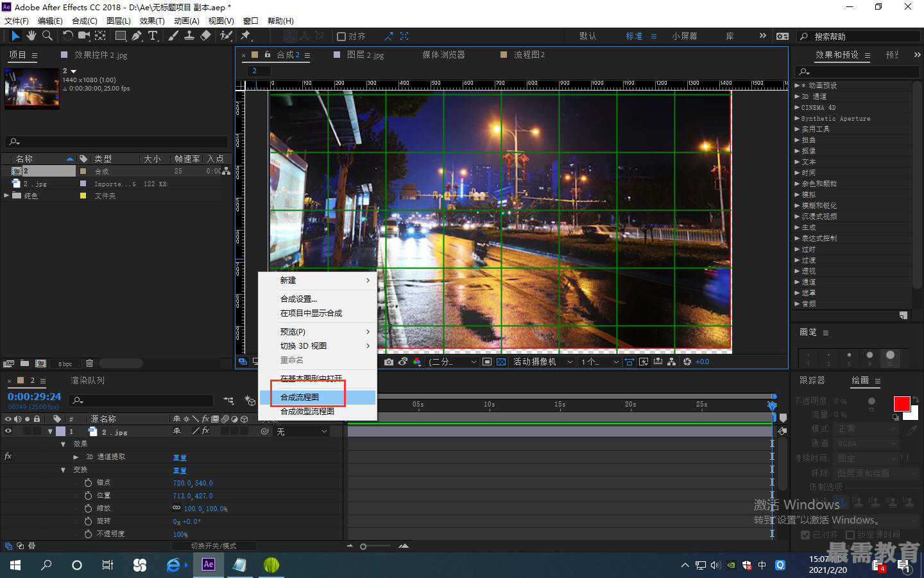Image resolution: width=924 pixels, height=578 pixels.
Task: Open the 文件(F) menu
Action: pyautogui.click(x=17, y=21)
